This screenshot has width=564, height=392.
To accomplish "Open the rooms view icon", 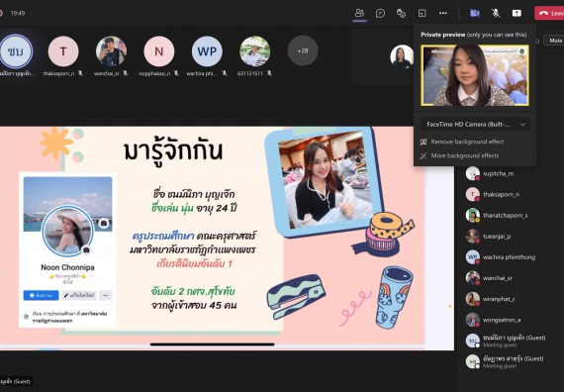I will click(422, 13).
